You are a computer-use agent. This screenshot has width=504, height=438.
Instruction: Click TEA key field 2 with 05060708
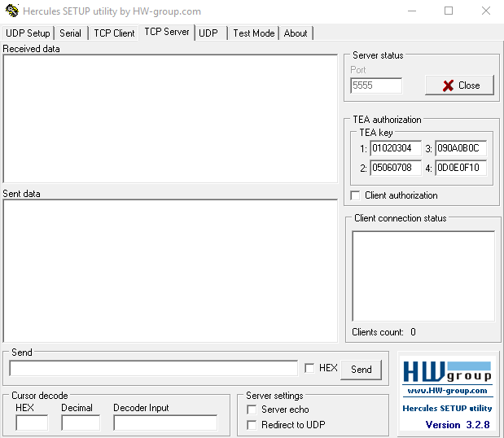point(396,168)
